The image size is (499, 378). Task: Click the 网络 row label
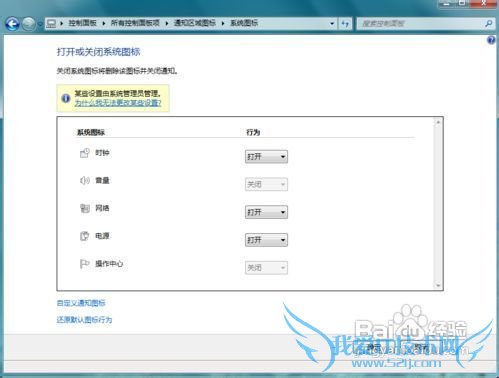click(x=102, y=208)
